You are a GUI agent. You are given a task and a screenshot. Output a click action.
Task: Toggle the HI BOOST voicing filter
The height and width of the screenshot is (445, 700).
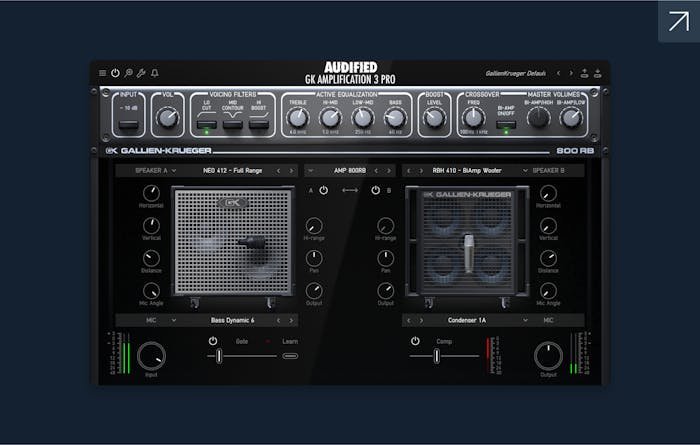(x=259, y=125)
